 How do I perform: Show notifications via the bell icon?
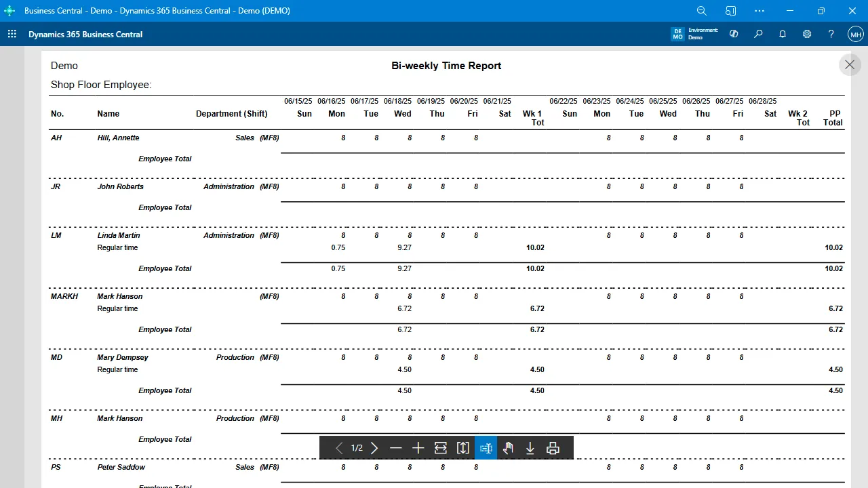point(783,34)
